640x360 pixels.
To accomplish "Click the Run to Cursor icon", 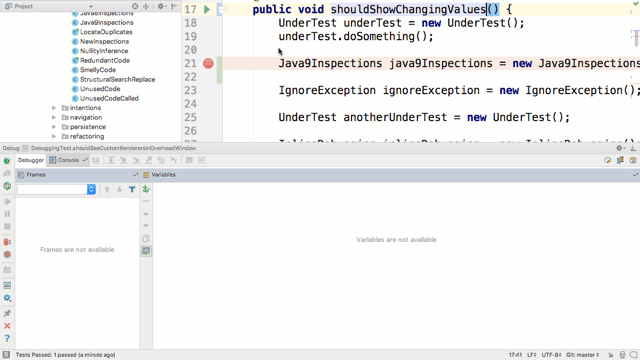I will (173, 160).
